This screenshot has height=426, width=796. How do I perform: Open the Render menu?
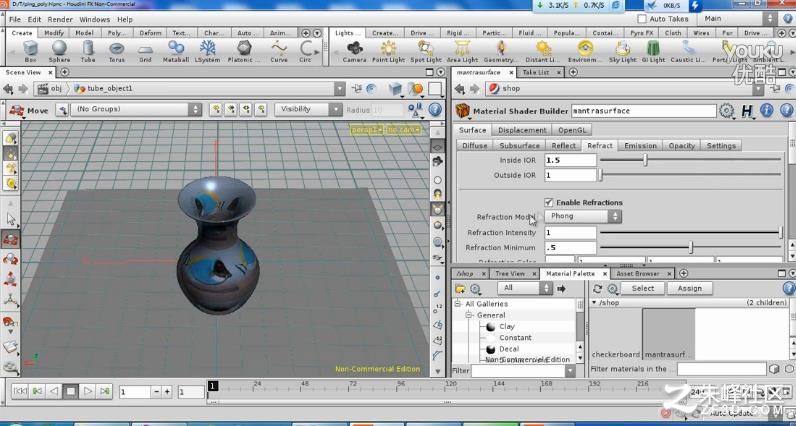point(60,19)
